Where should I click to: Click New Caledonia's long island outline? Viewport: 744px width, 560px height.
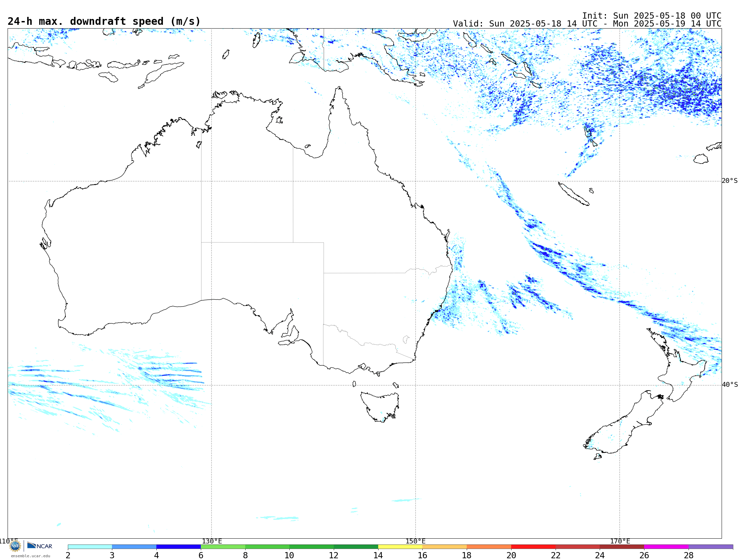(573, 194)
